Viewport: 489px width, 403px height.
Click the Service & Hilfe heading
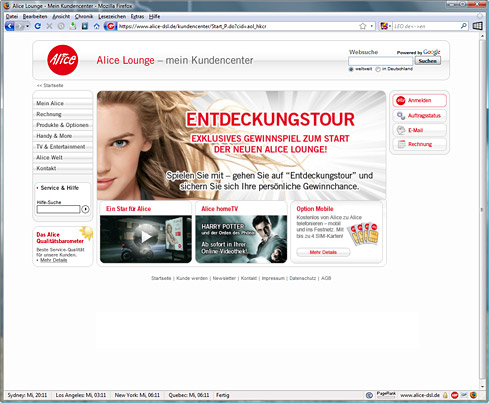[x=59, y=188]
